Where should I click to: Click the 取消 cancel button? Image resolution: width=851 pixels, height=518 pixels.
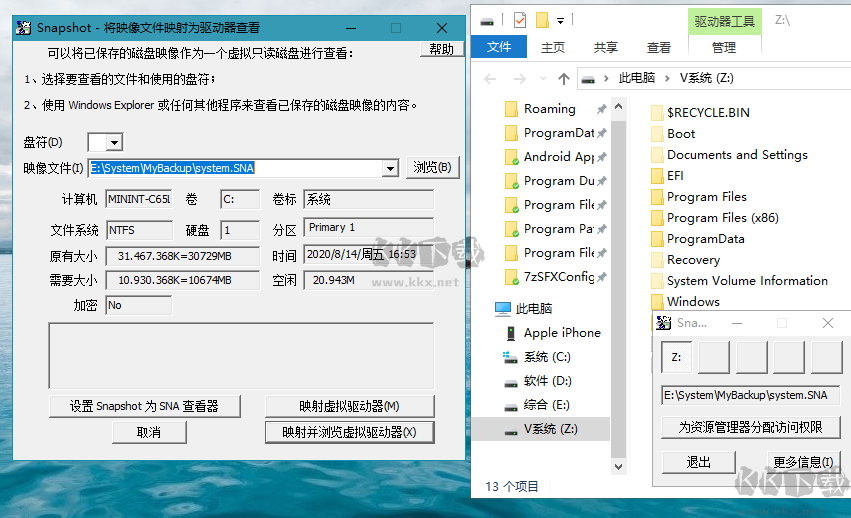[149, 432]
